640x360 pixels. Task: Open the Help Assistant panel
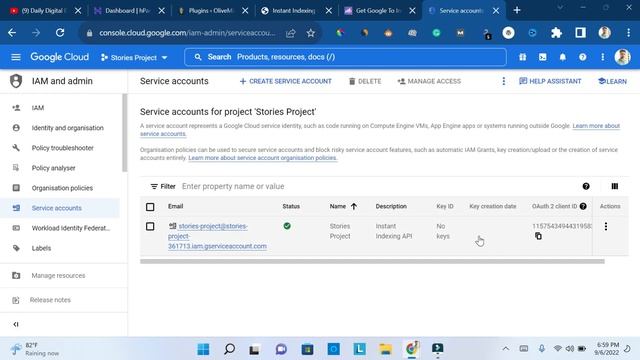[550, 81]
